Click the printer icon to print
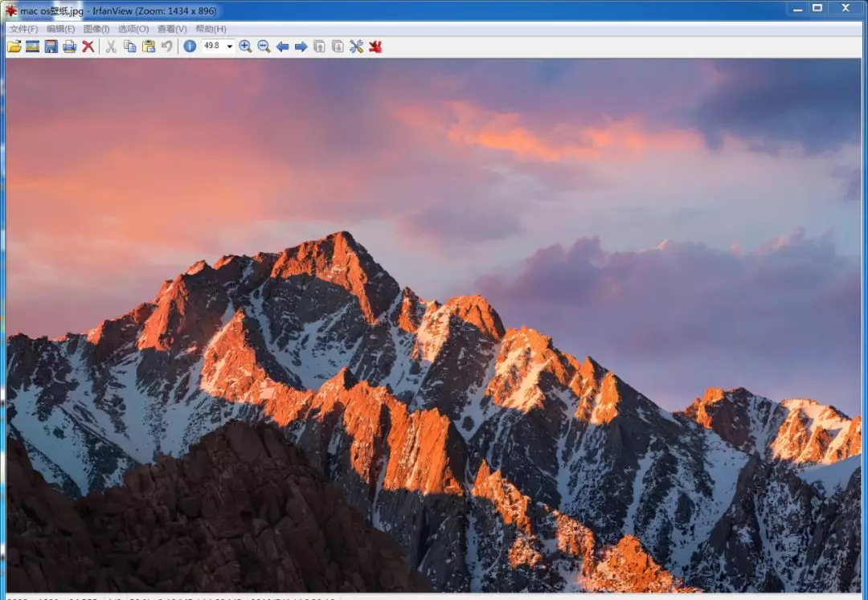This screenshot has height=600, width=868. click(x=69, y=47)
